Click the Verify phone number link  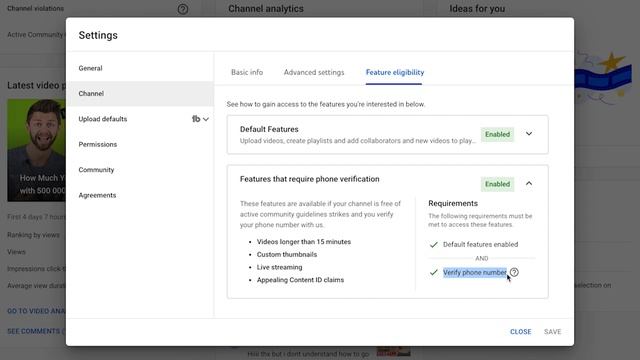[475, 272]
